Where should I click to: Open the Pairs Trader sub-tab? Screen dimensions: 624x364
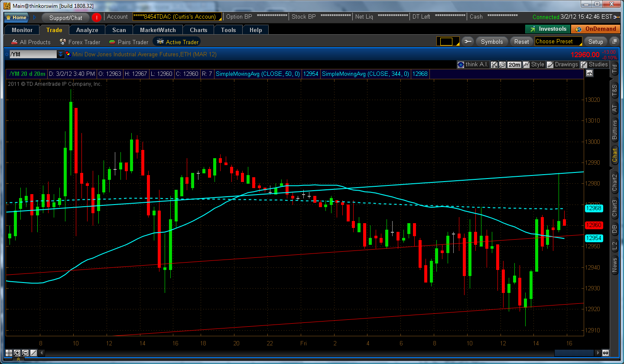click(x=128, y=42)
